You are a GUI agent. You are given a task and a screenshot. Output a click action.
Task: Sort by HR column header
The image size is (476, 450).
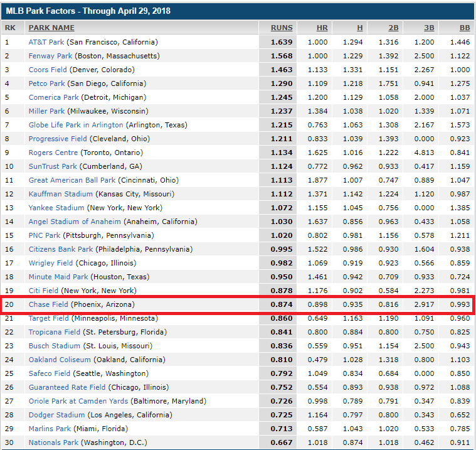point(322,28)
